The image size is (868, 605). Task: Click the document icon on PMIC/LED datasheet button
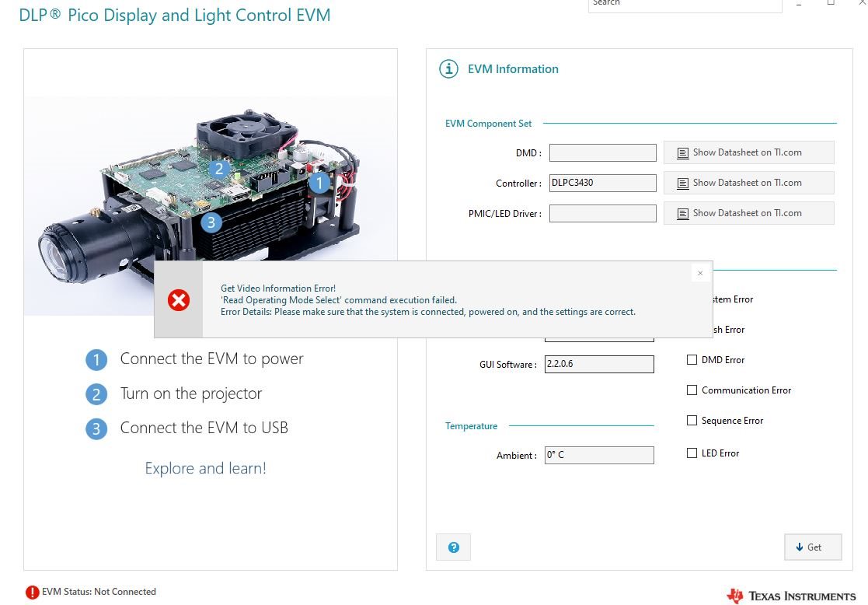683,214
